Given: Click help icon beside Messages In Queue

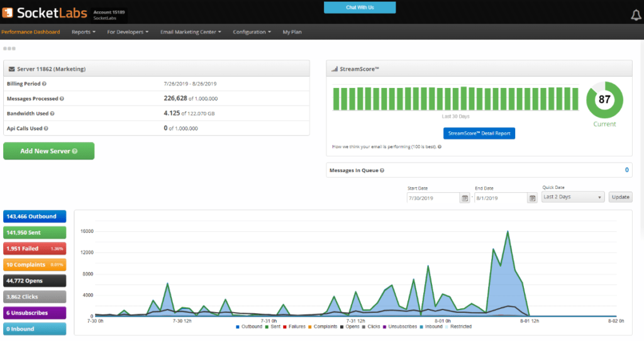Looking at the screenshot, I should coord(382,170).
